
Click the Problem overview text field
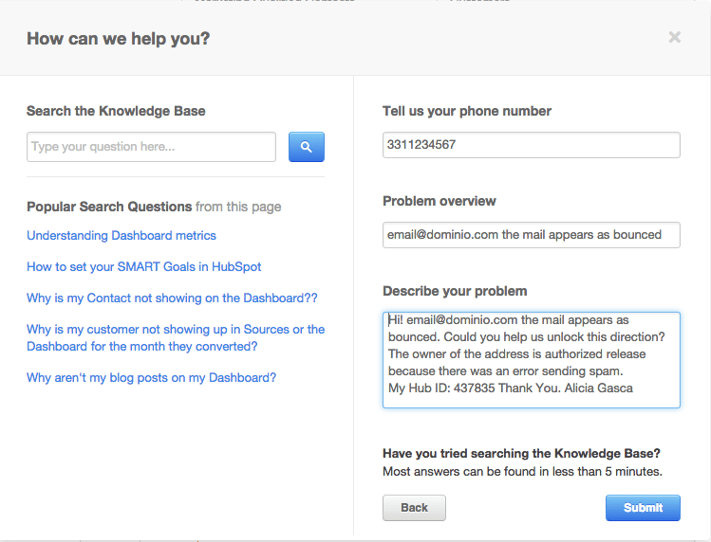[531, 235]
